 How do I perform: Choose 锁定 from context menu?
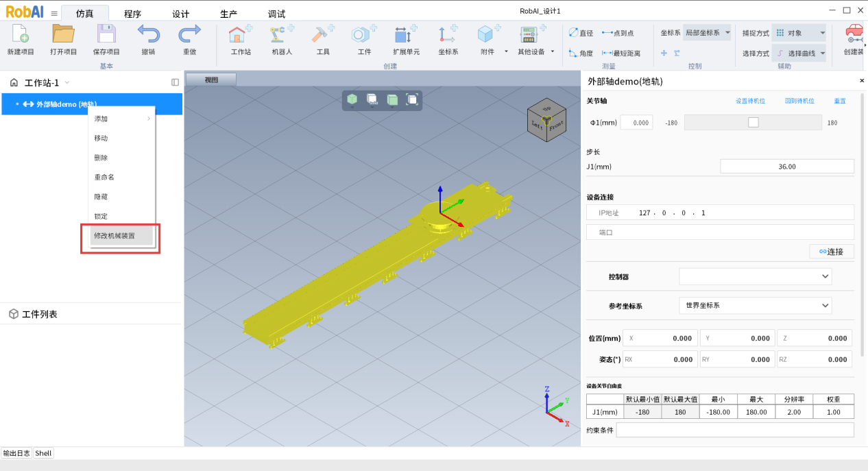[x=122, y=216]
